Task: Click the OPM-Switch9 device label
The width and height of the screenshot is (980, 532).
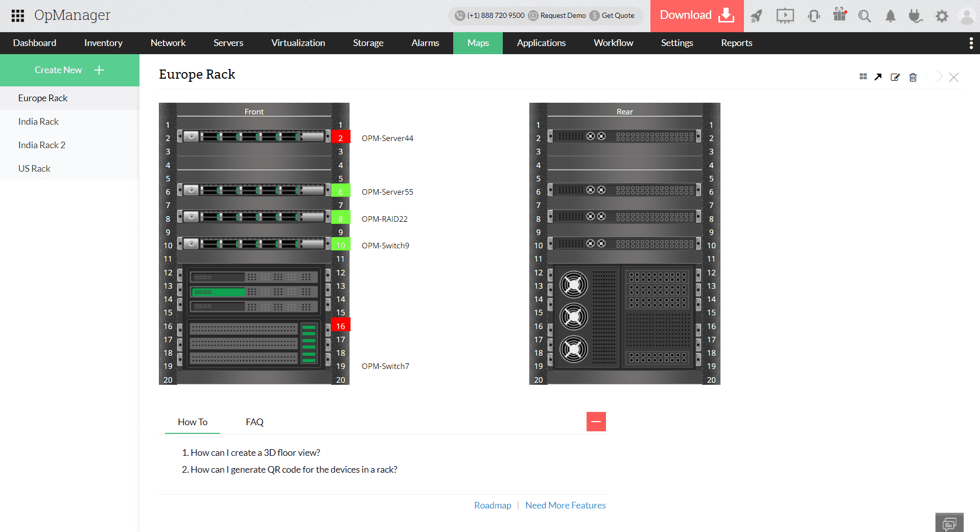Action: point(385,246)
